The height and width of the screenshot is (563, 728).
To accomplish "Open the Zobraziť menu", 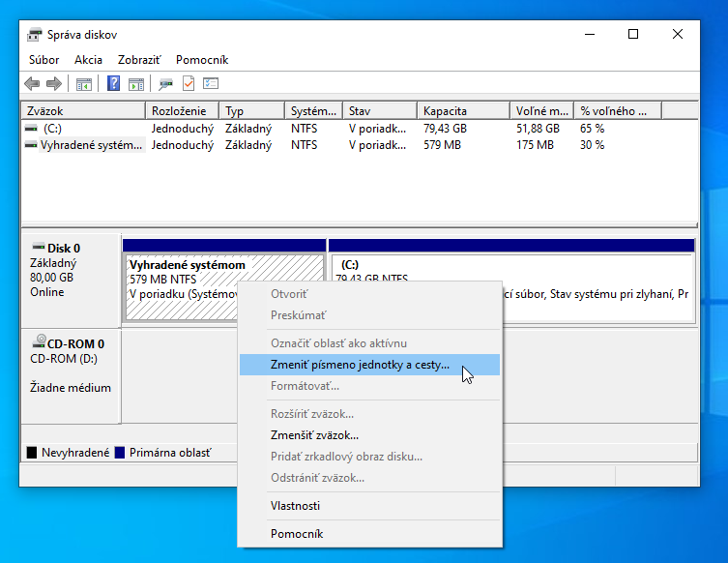I will 139,60.
